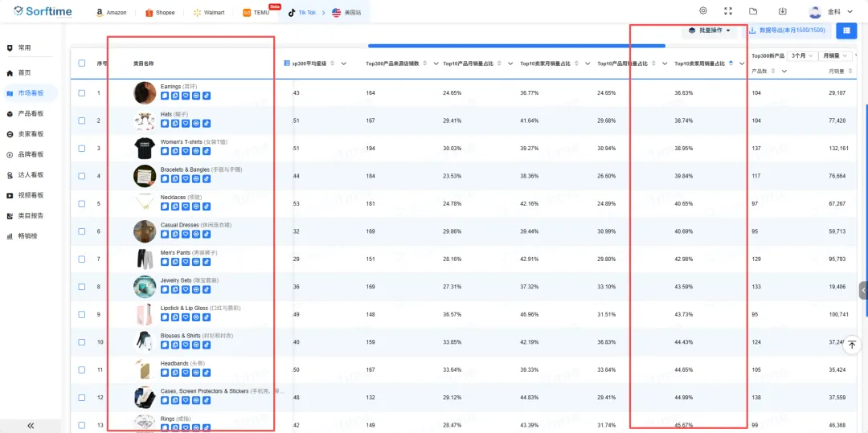Check the checkbox for row 1 Earrings

(x=82, y=93)
